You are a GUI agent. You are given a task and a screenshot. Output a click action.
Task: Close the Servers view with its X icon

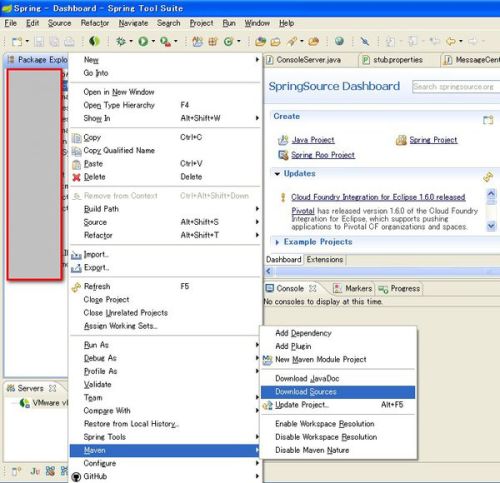(x=52, y=388)
